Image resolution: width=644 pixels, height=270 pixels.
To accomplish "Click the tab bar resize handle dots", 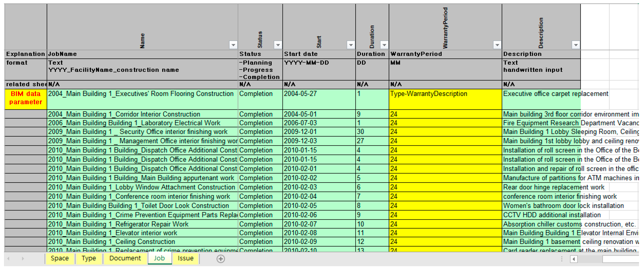I will coord(562,259).
